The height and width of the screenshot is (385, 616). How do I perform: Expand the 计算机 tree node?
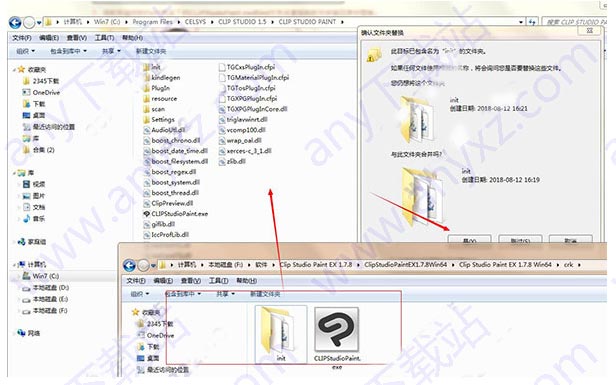pyautogui.click(x=15, y=264)
